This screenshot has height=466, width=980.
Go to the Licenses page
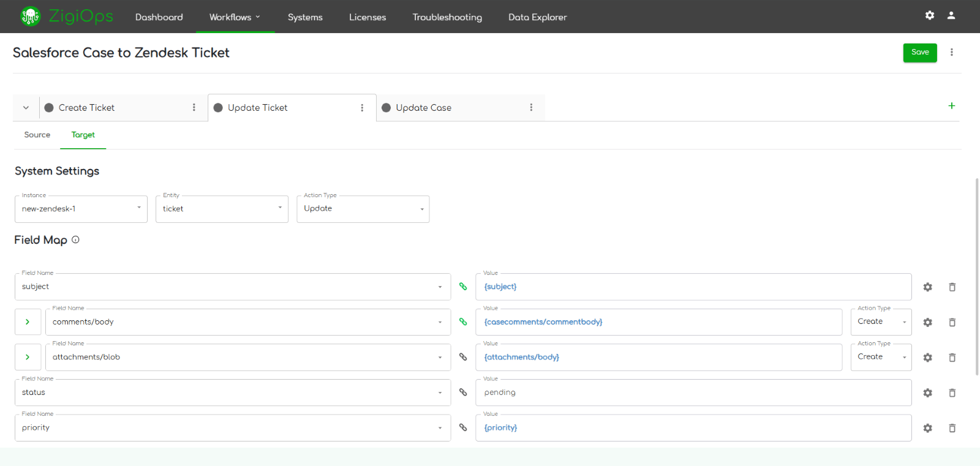pos(367,17)
